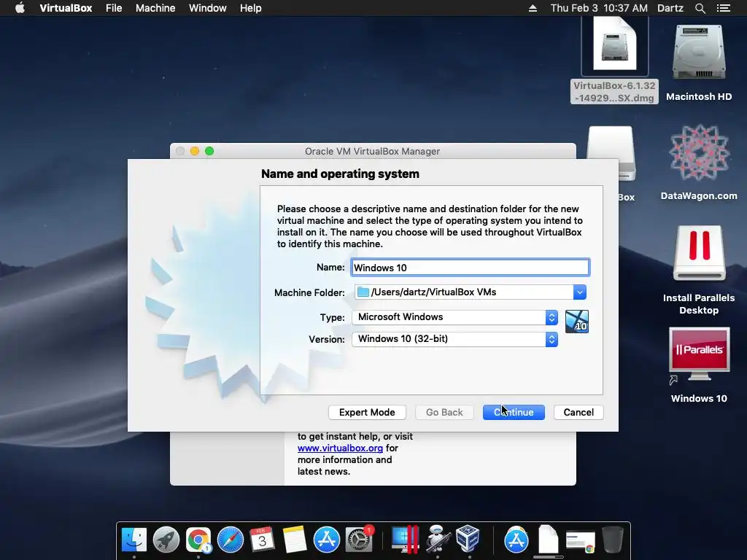The width and height of the screenshot is (747, 560).
Task: Open the Applications folder stack in dock
Action: pos(516,540)
